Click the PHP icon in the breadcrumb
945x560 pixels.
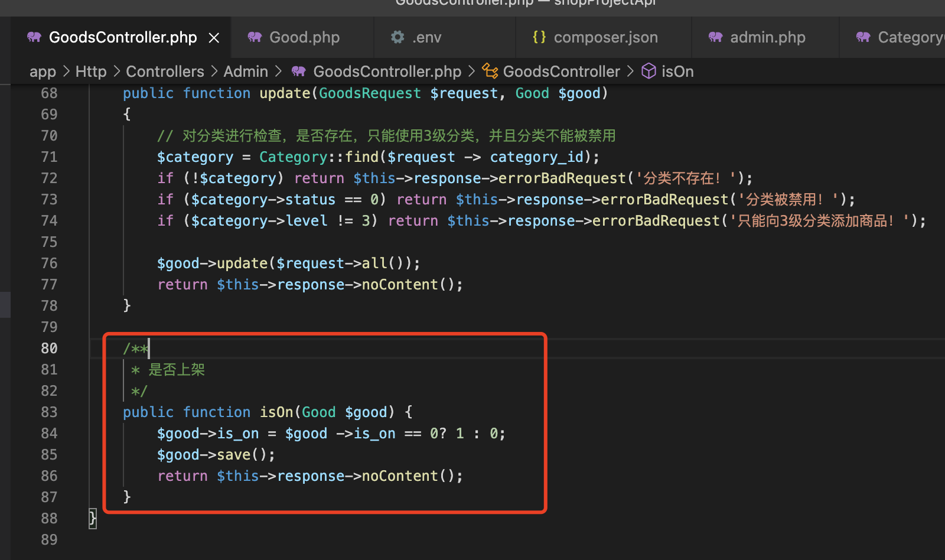click(x=299, y=71)
